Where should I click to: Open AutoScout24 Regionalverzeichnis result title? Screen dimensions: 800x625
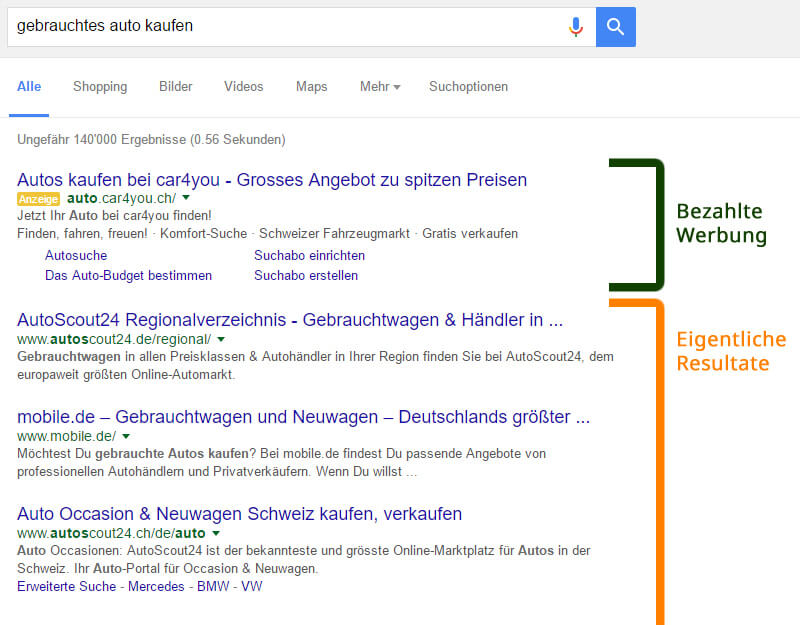pyautogui.click(x=290, y=320)
